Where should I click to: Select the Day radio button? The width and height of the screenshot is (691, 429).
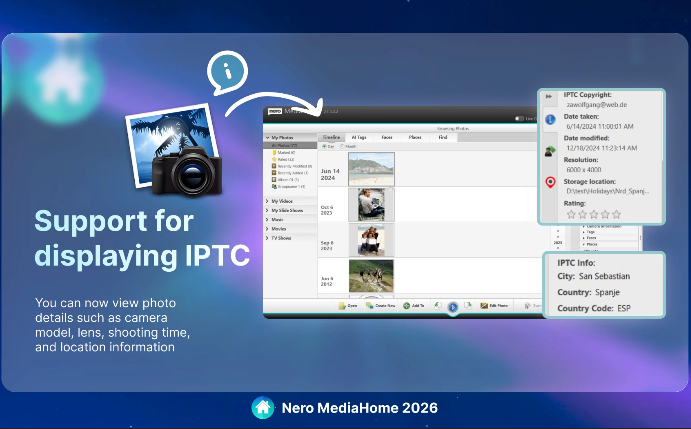click(x=323, y=146)
